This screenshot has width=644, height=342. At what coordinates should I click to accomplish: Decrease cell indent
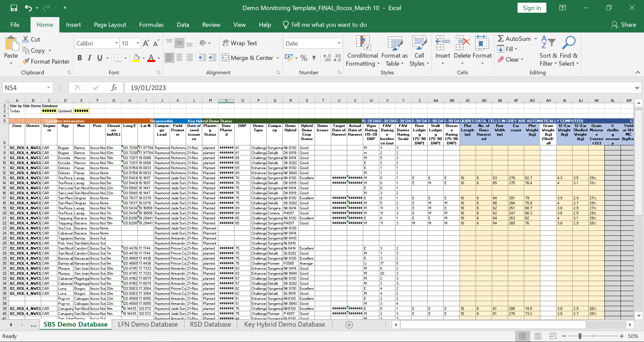(203, 58)
